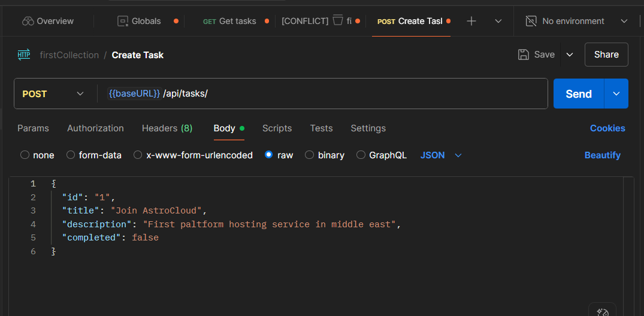The width and height of the screenshot is (644, 316).
Task: Click the false value on line 5
Action: (x=146, y=237)
